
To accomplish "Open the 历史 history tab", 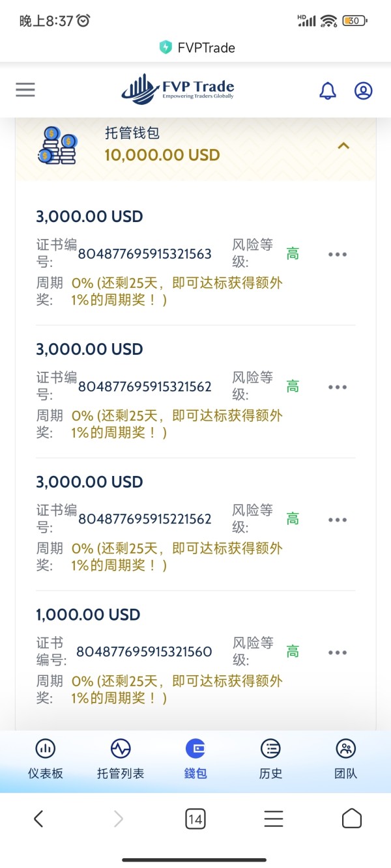I will click(270, 759).
